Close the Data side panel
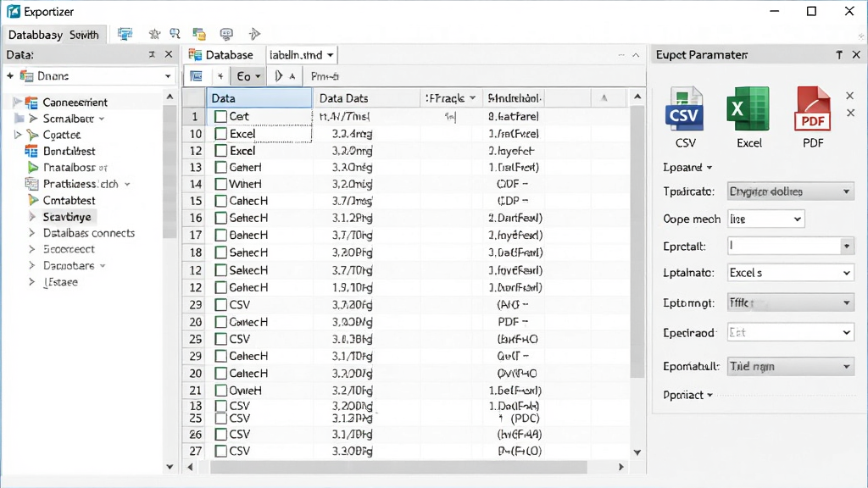The width and height of the screenshot is (868, 488). coord(169,55)
